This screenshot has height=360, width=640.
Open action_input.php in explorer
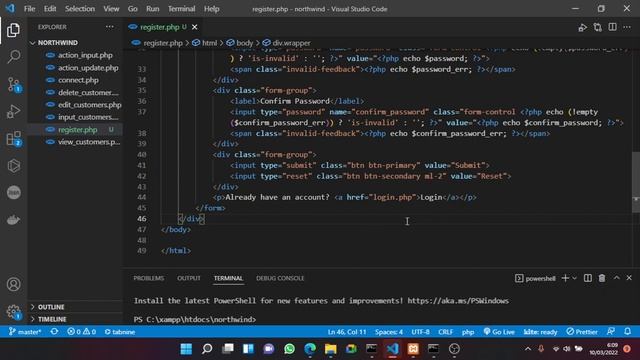75,55
